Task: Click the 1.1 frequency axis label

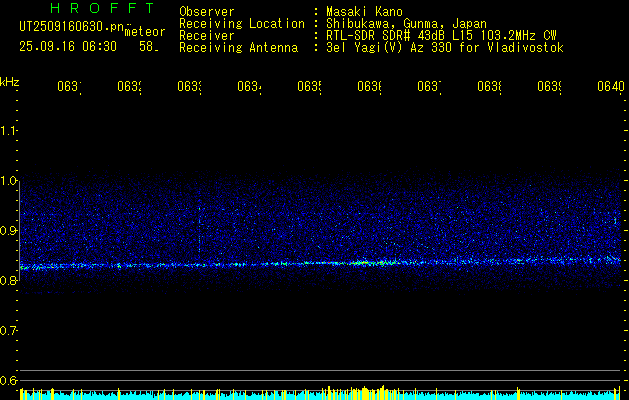Action: point(9,130)
